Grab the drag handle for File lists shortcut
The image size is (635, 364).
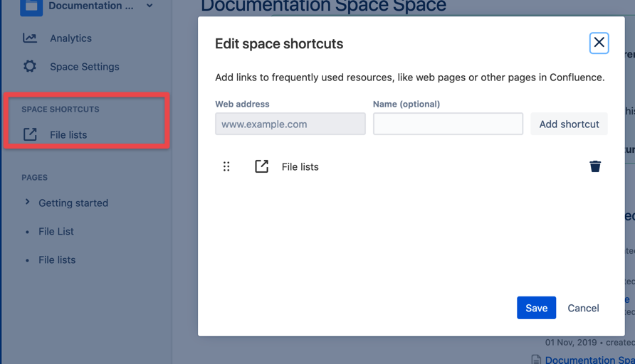(226, 166)
